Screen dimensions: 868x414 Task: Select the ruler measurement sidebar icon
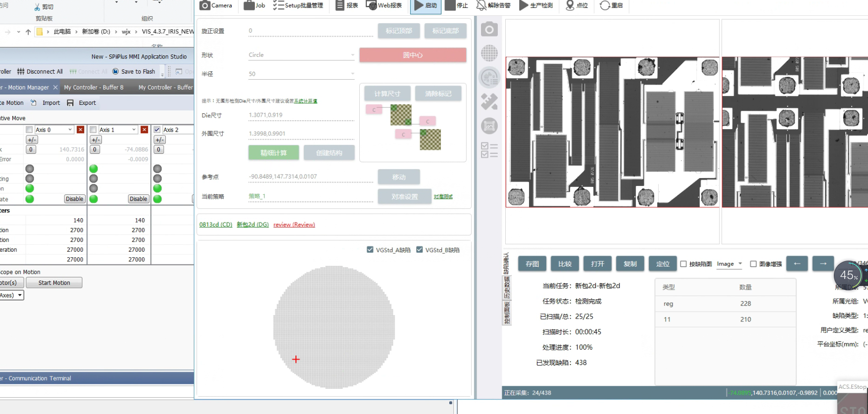pyautogui.click(x=489, y=102)
